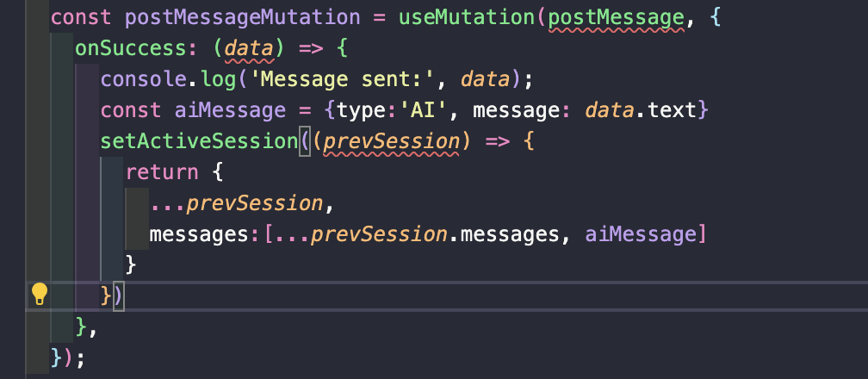Click the final closing }); line
868x379 pixels.
[69, 358]
